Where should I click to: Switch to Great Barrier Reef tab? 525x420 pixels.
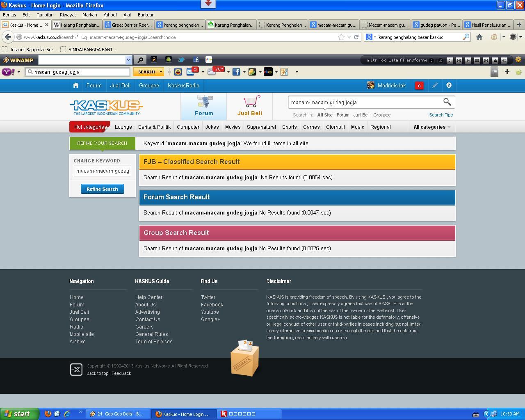tap(128, 25)
